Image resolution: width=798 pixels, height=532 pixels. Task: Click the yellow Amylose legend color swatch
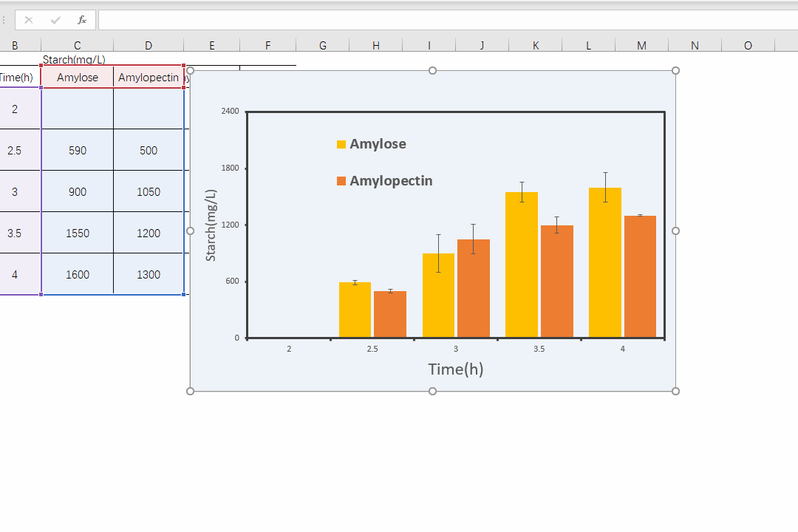point(341,145)
